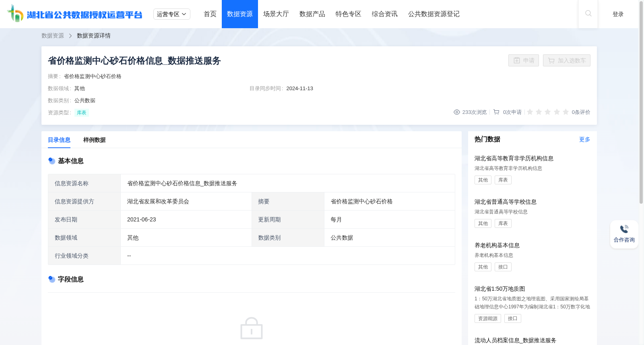Click the first rating star
Viewport: 644px width, 345px height.
[530, 112]
